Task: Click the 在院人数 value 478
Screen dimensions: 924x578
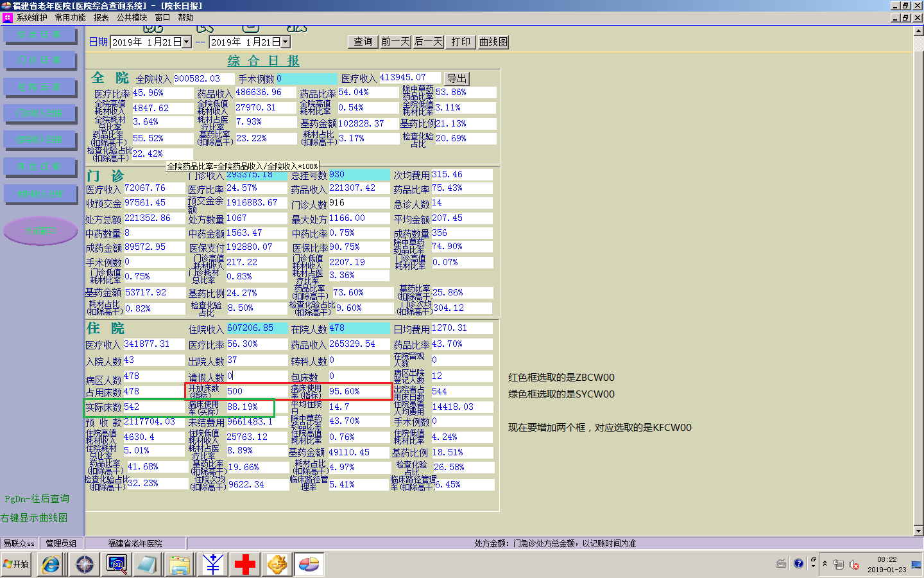Action: [x=359, y=328]
